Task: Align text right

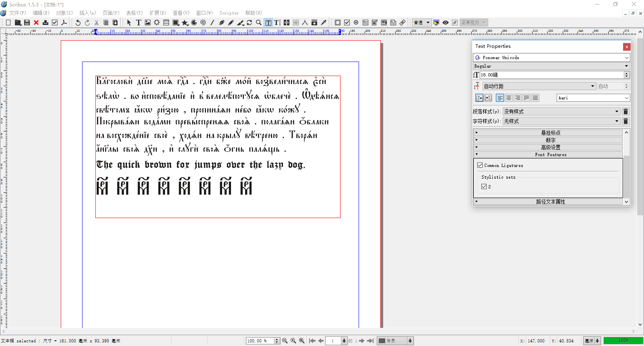Action: point(518,98)
